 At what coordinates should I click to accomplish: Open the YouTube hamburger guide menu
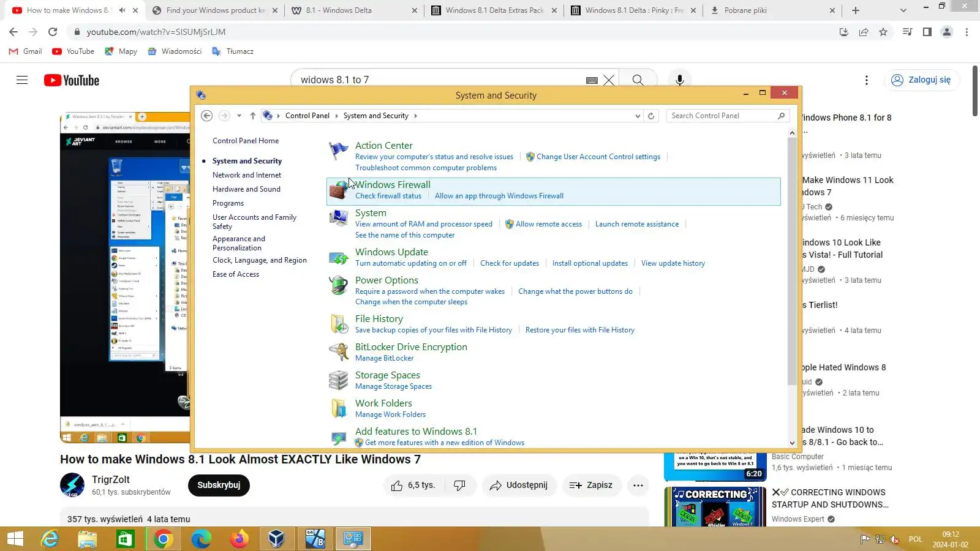(x=22, y=80)
